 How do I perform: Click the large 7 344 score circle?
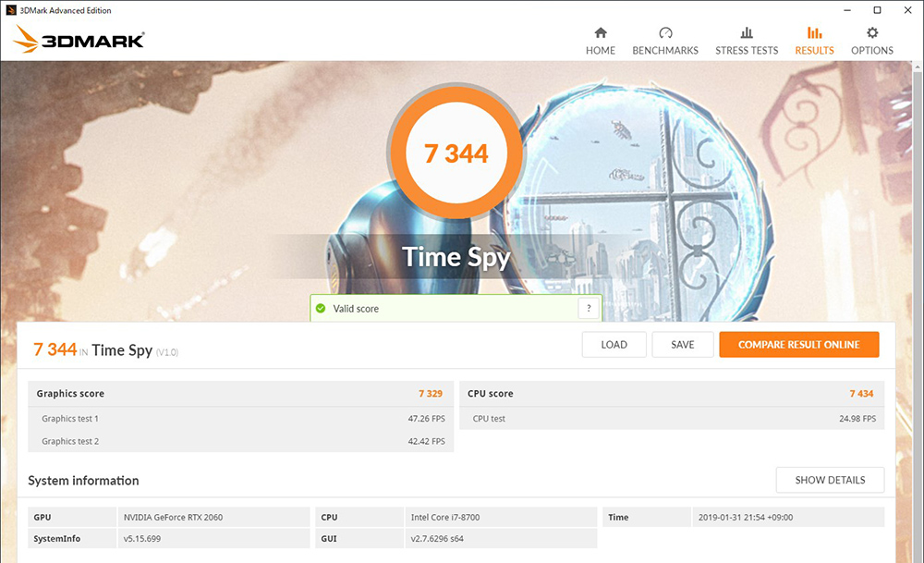(456, 153)
